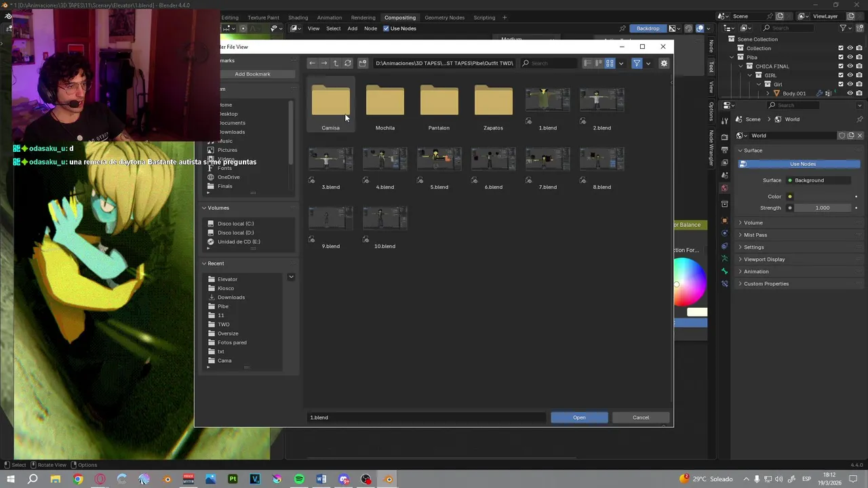Go to parent directory arrow

[x=336, y=63]
